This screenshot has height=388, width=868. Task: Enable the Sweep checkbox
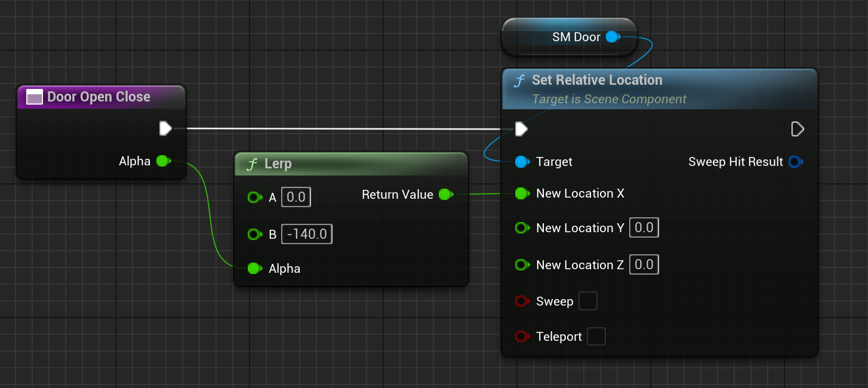(x=588, y=301)
